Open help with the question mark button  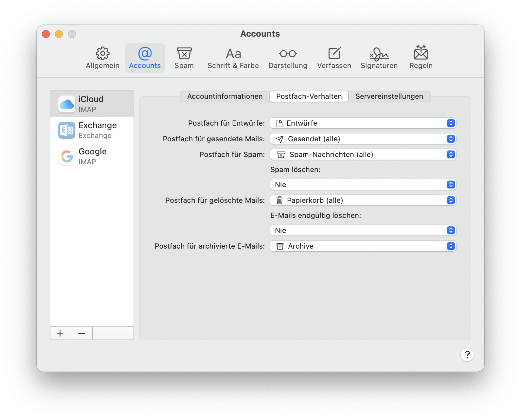pyautogui.click(x=467, y=355)
